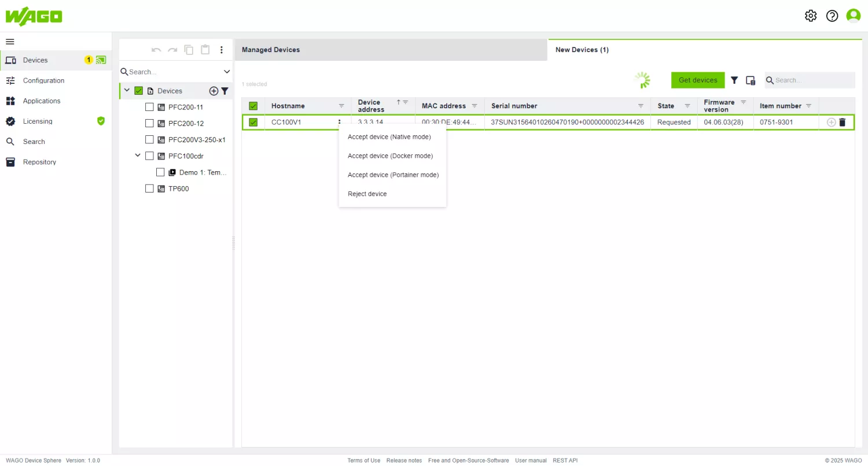Image resolution: width=868 pixels, height=466 pixels.
Task: Click the WAGO logo
Action: (x=34, y=16)
